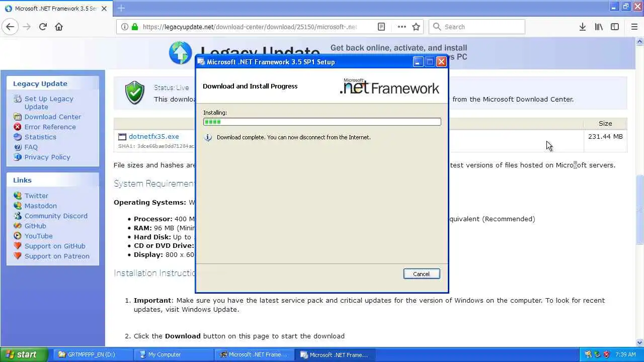The image size is (644, 362).
Task: Click the keys tray icon in taskbar
Action: [588, 354]
